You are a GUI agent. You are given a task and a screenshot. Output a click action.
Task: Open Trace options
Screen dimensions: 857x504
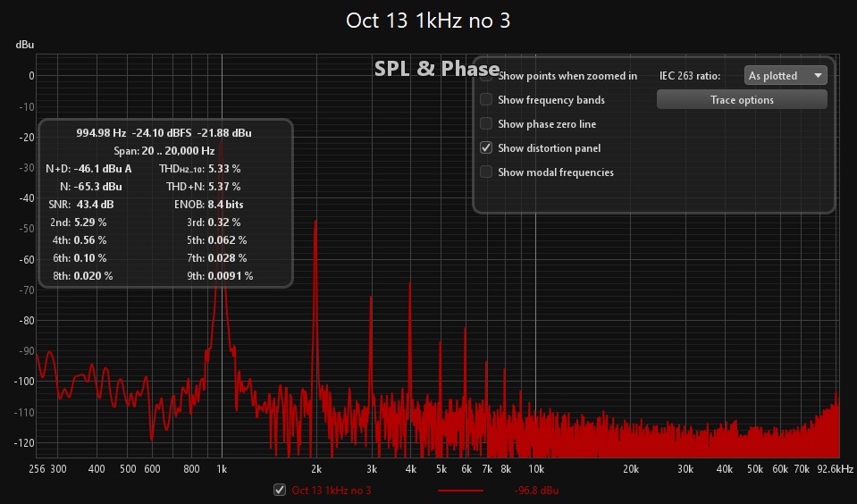[742, 99]
